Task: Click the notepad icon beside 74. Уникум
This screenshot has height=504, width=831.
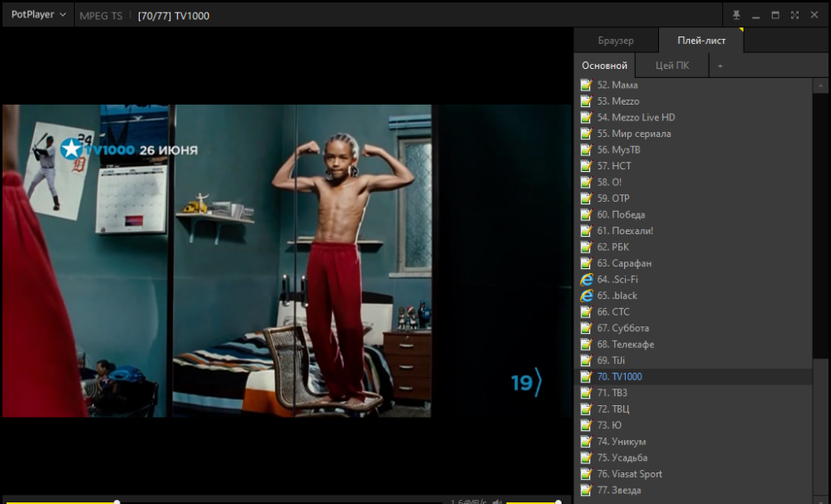Action: point(586,441)
